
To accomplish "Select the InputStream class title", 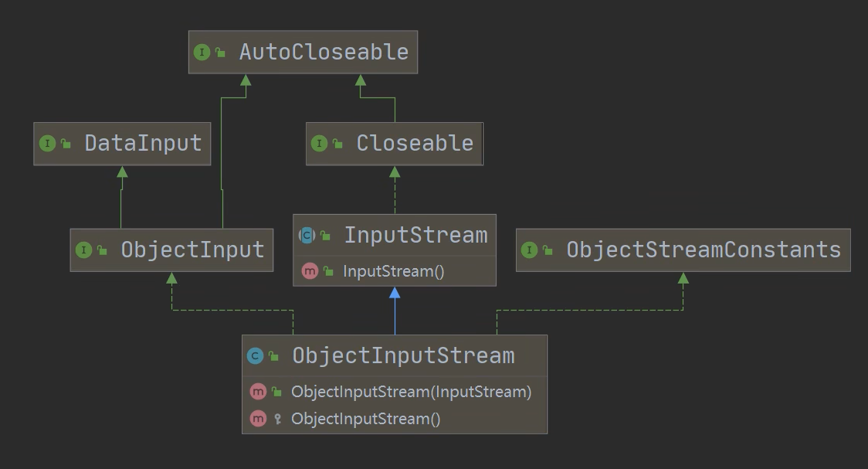I will click(x=415, y=236).
